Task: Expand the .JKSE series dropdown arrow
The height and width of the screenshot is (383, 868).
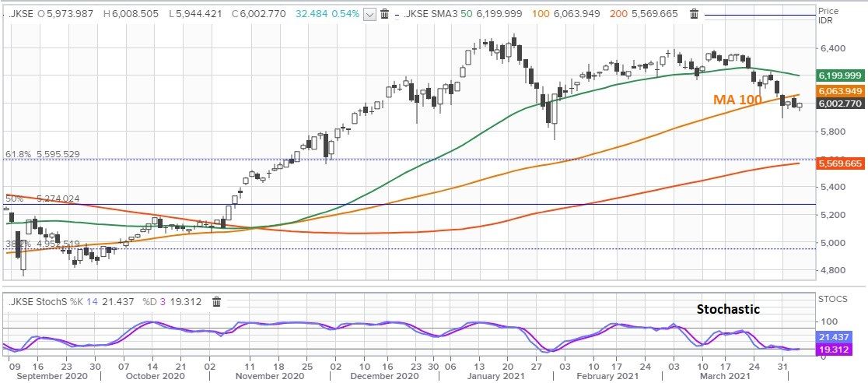Action: pyautogui.click(x=370, y=14)
